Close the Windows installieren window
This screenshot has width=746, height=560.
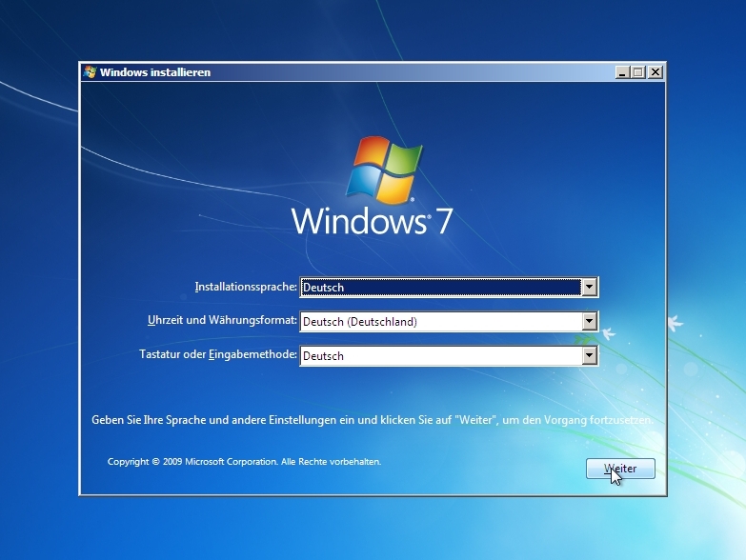(655, 72)
